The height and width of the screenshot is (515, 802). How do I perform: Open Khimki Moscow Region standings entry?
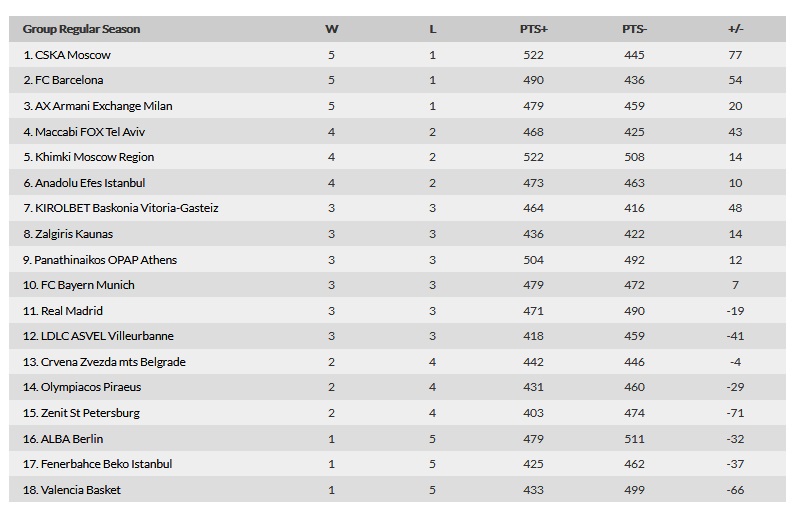click(88, 157)
